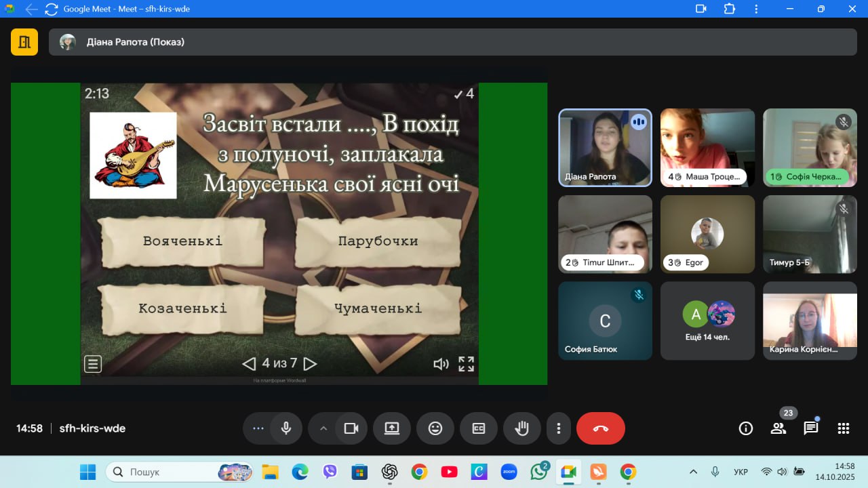Raise your hand in the meeting
This screenshot has width=868, height=488.
[x=521, y=428]
